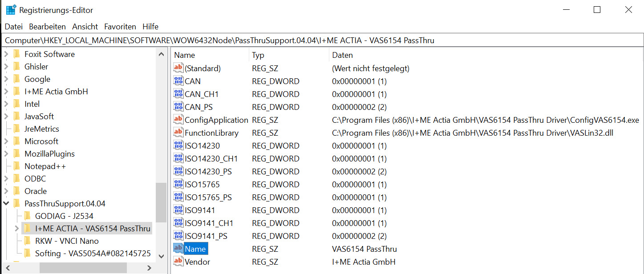Sort values by the Daten column header

tap(486, 55)
